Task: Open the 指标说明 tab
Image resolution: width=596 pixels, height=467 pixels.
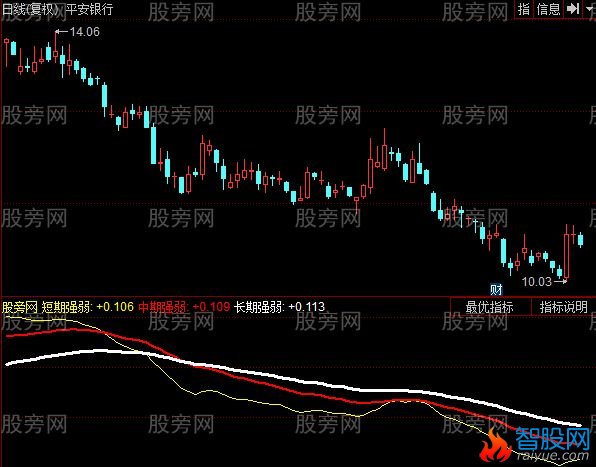Action: tap(564, 307)
